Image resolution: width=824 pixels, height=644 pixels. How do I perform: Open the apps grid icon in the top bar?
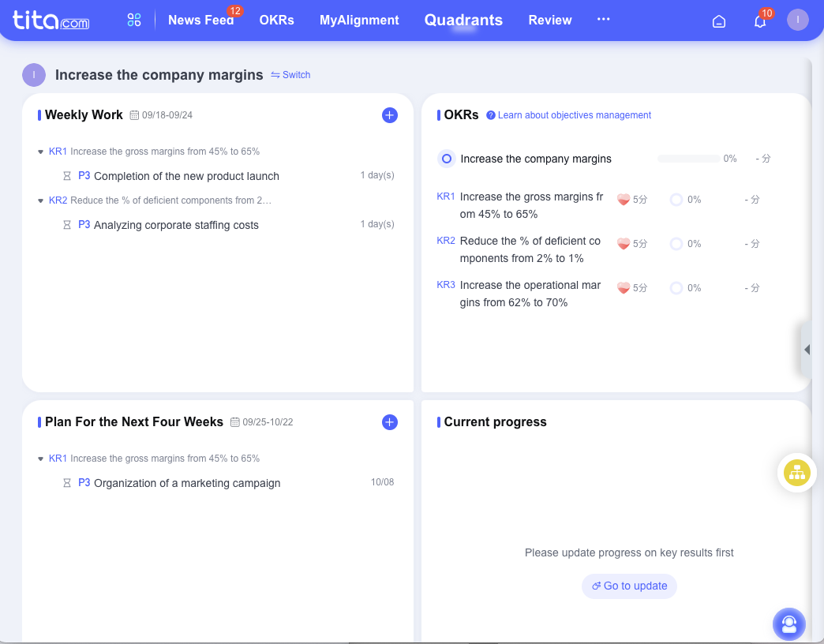pyautogui.click(x=133, y=20)
